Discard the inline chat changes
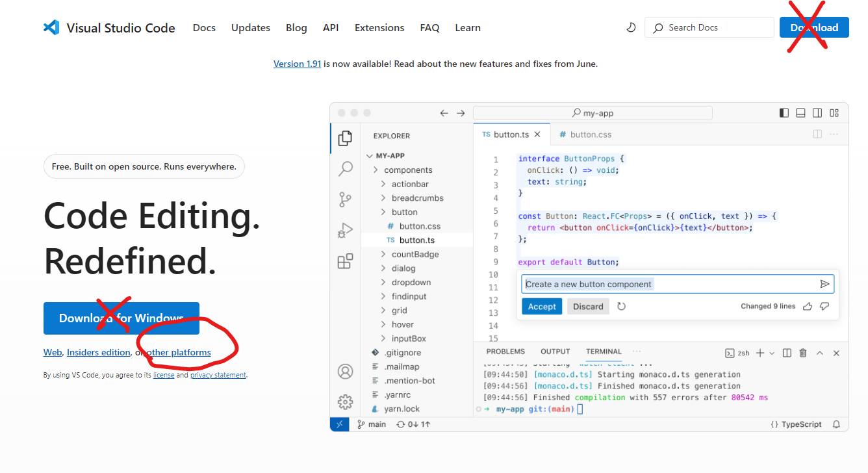 pyautogui.click(x=588, y=307)
